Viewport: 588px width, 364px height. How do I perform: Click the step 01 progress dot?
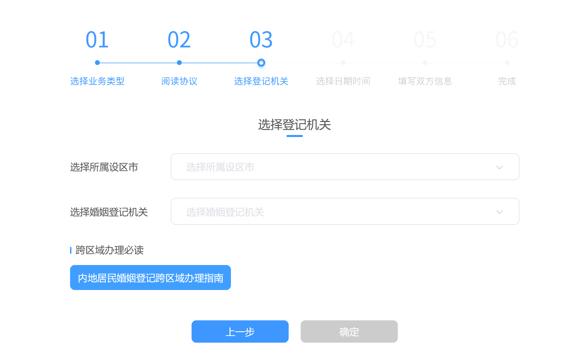coord(97,63)
